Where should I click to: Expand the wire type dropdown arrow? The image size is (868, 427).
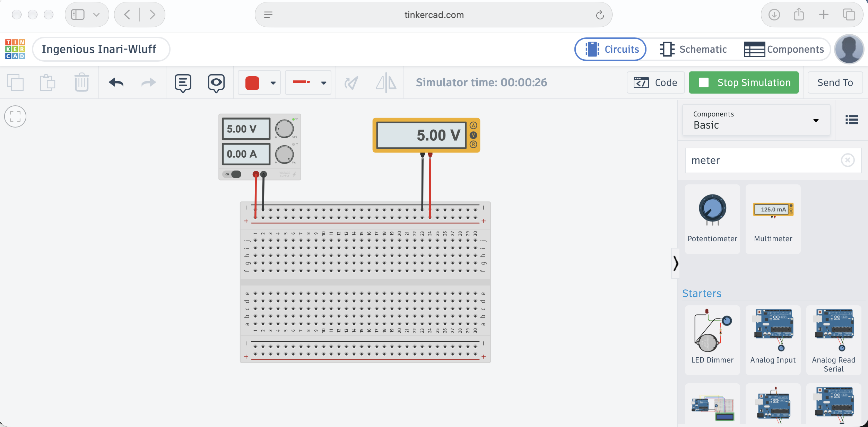pyautogui.click(x=324, y=83)
